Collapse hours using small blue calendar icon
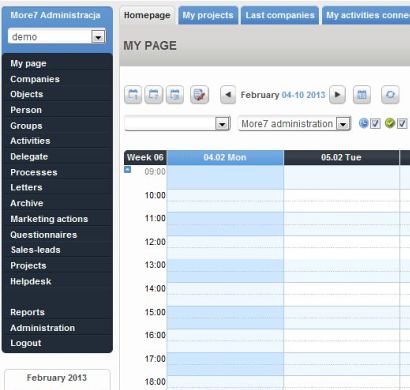 [128, 170]
